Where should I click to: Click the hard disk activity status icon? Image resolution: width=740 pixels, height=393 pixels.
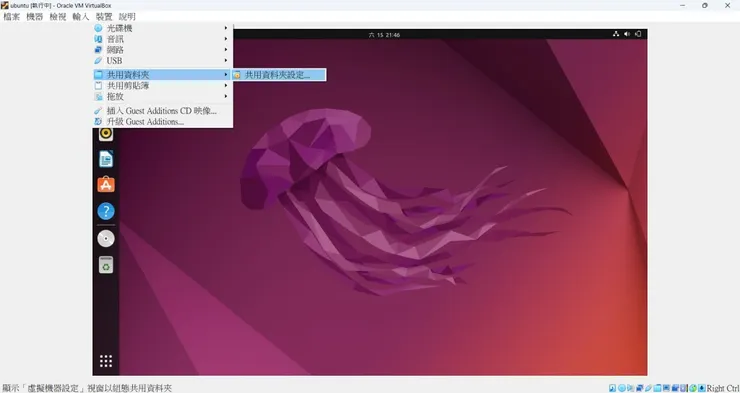pos(612,388)
